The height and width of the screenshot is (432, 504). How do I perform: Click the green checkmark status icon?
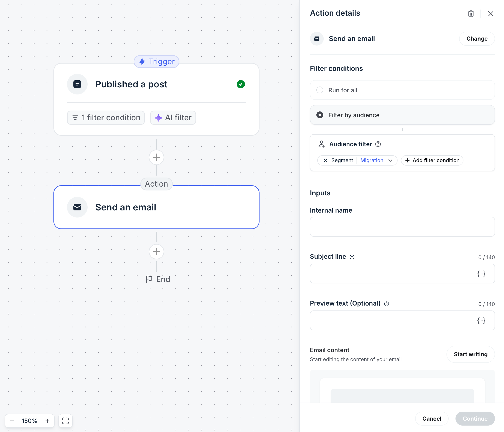pyautogui.click(x=241, y=84)
